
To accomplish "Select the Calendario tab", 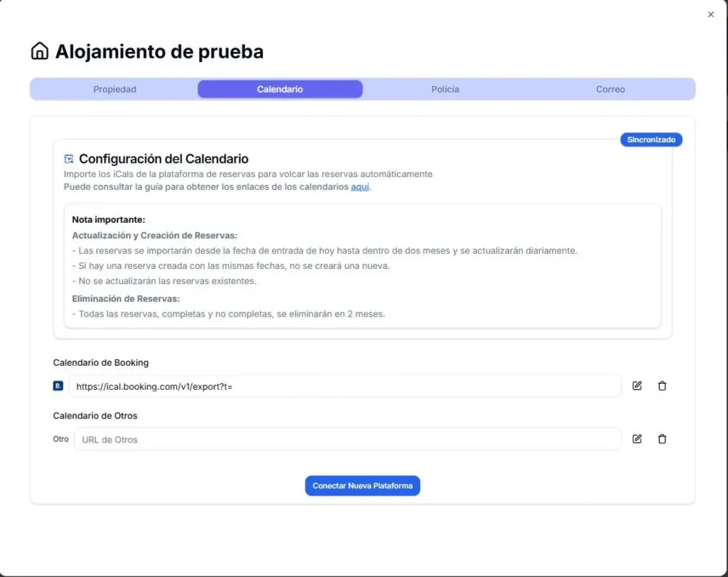I will click(280, 89).
